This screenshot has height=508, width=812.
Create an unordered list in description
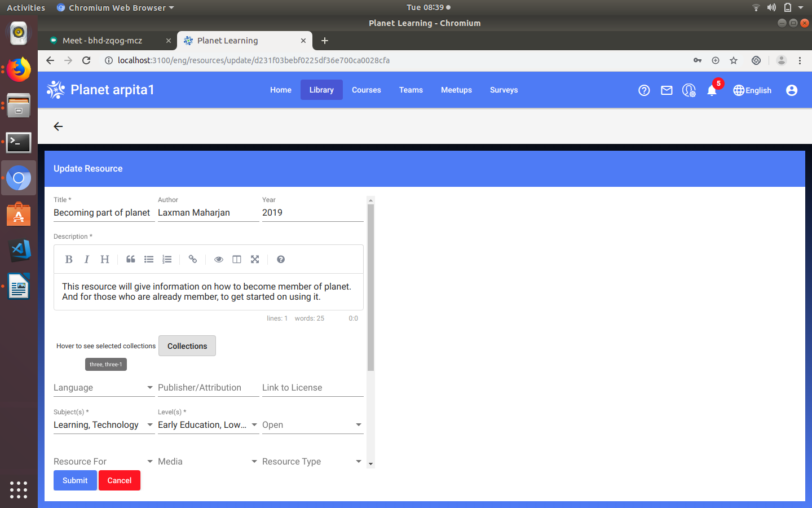tap(148, 259)
